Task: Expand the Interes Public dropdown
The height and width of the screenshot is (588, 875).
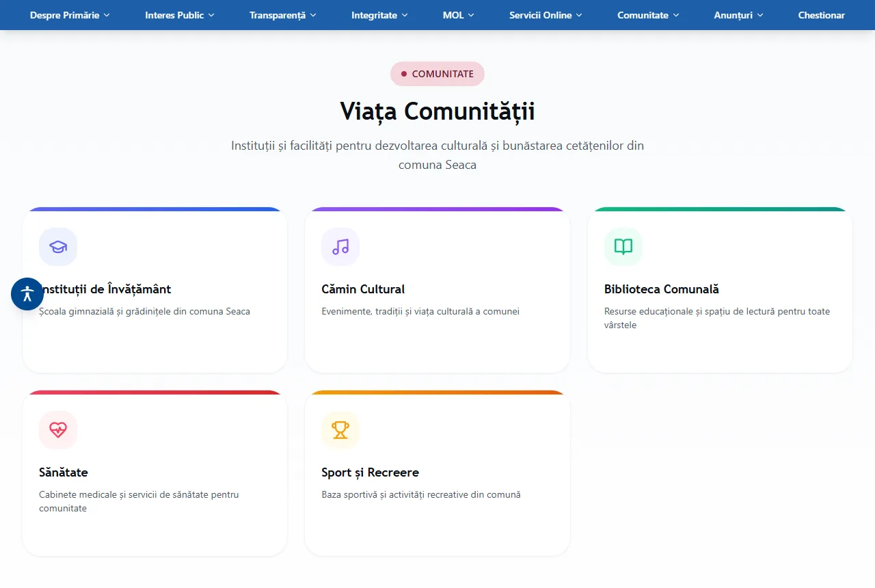Action: [x=180, y=15]
